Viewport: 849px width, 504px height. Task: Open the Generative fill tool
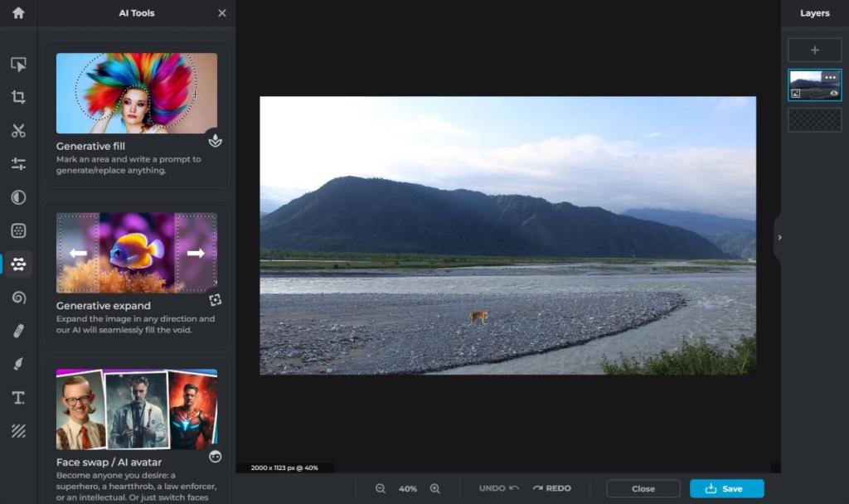tap(137, 108)
